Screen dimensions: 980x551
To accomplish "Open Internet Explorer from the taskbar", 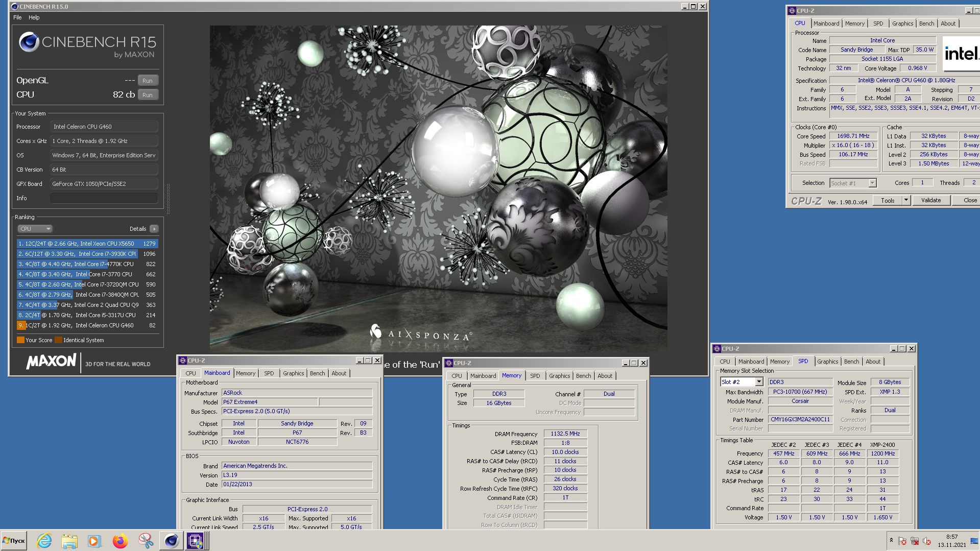I will 44,540.
